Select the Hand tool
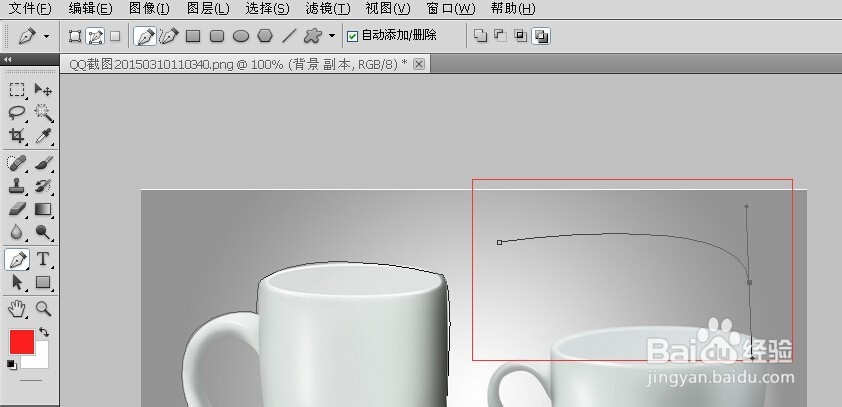Screen dimensions: 842x407 (x=17, y=309)
